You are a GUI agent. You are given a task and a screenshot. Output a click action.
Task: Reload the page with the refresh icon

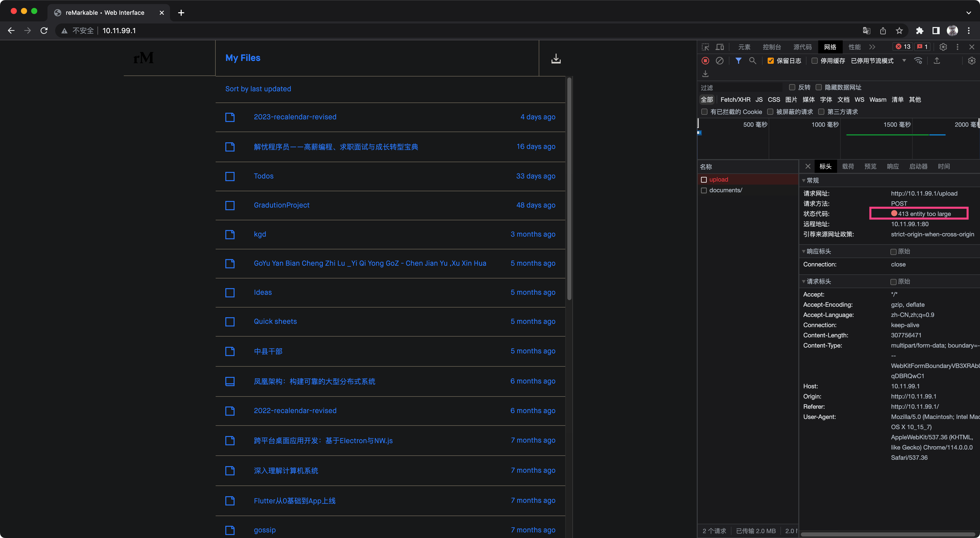point(44,30)
